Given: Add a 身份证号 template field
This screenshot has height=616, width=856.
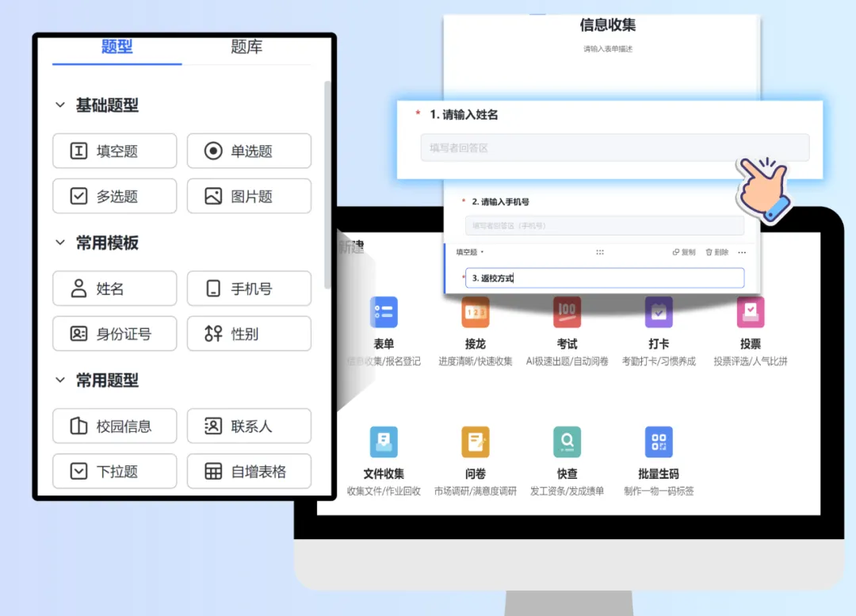Looking at the screenshot, I should click(114, 334).
